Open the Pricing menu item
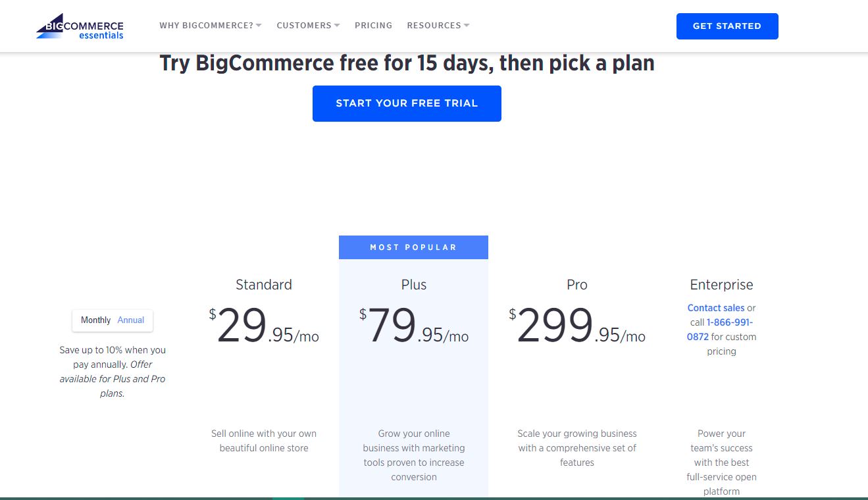868x500 pixels. click(373, 26)
